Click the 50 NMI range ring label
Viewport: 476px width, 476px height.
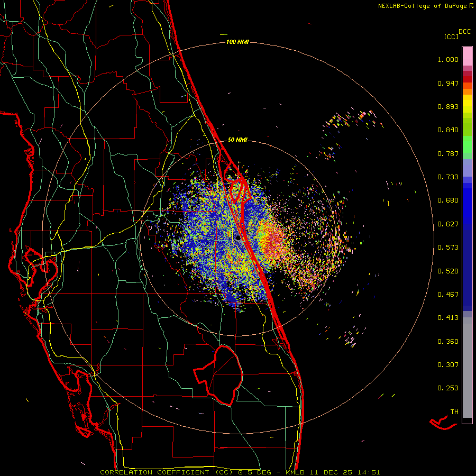(237, 140)
